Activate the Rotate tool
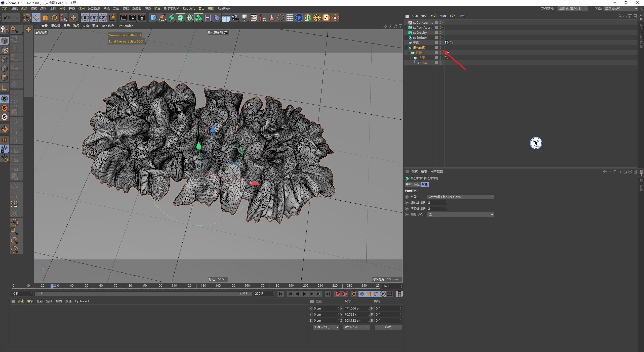644x352 pixels. pos(54,18)
